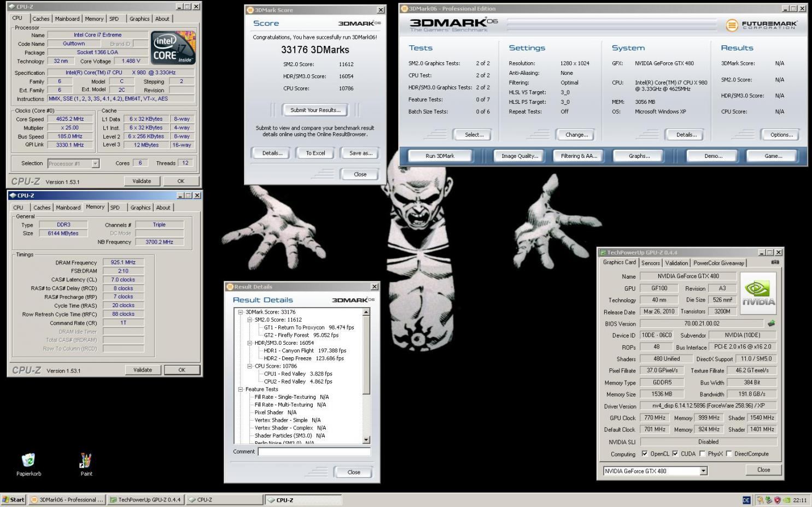
Task: Toggle the DirectCompute checkbox
Action: coord(729,453)
